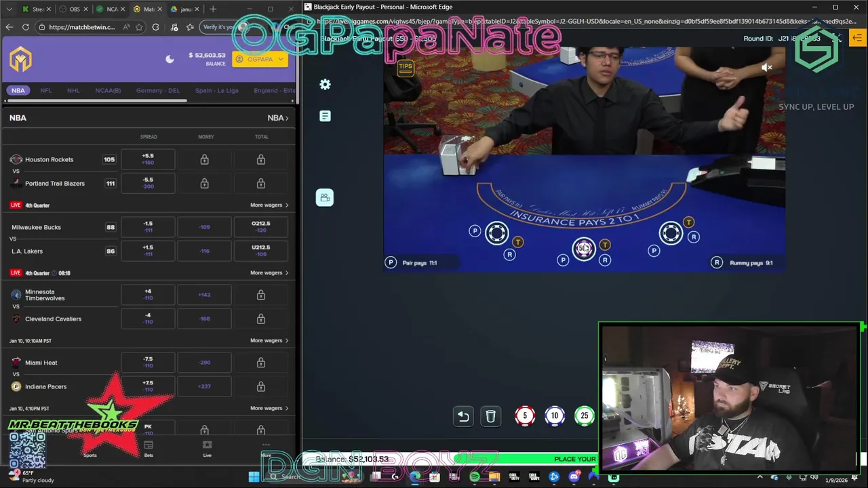Expand More wagers for Heat Pacers game

click(269, 408)
